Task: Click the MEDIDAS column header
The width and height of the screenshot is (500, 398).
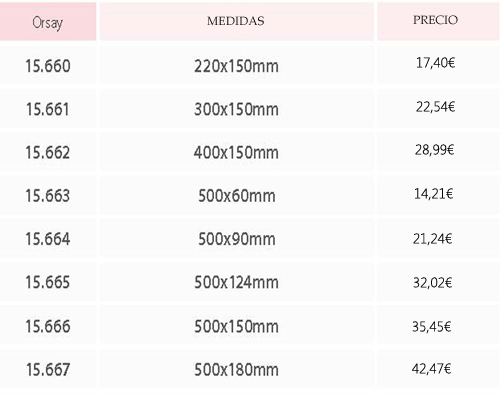Action: coord(236,21)
